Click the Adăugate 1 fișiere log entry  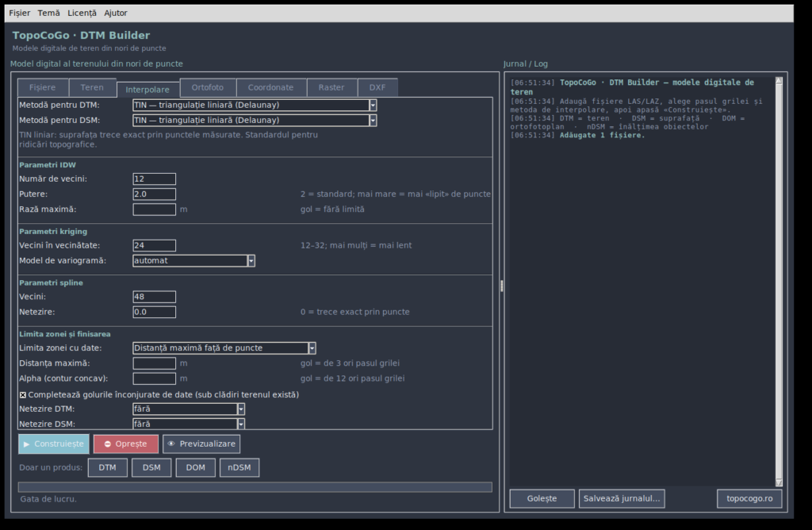(x=603, y=135)
